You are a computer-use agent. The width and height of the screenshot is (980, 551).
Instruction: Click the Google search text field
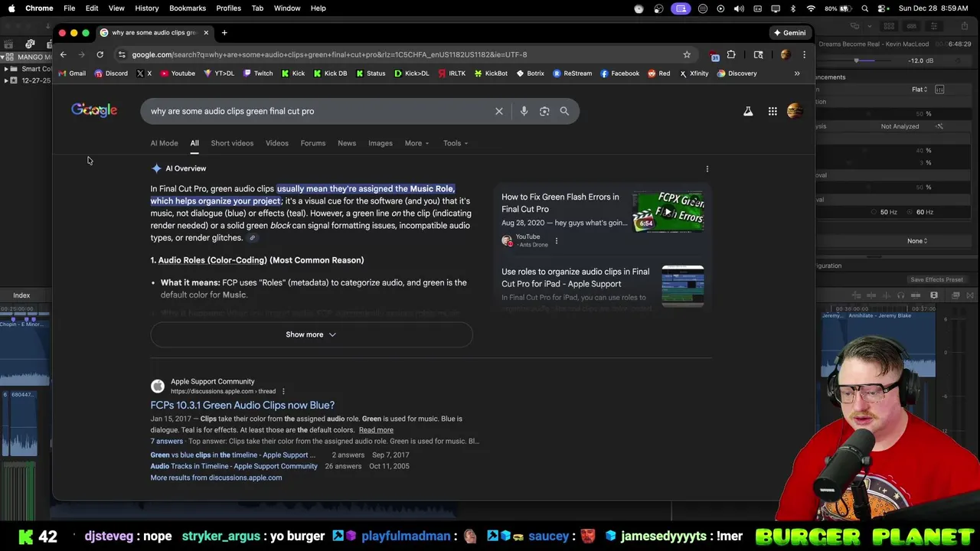318,111
